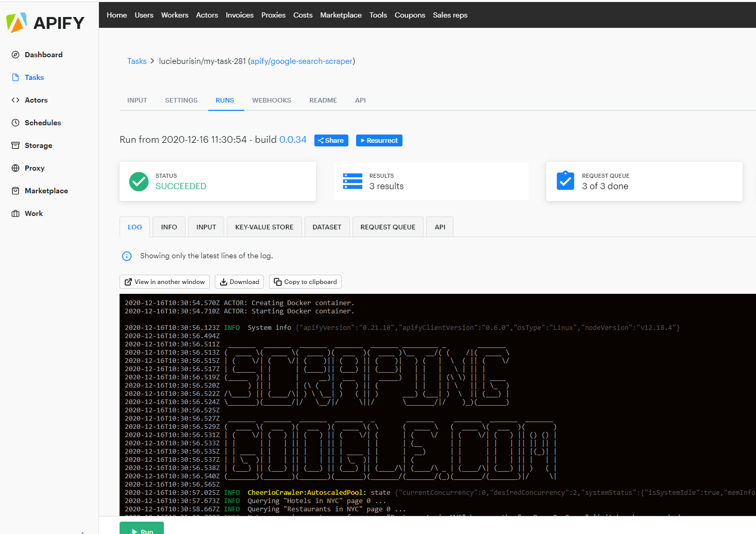The image size is (756, 534).
Task: Click the Tasks document icon
Action: pyautogui.click(x=15, y=77)
